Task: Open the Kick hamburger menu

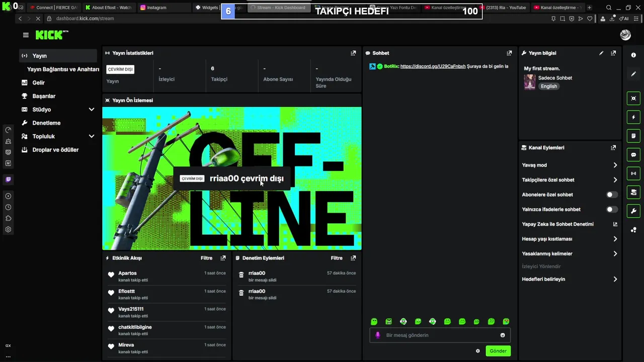Action: [x=26, y=35]
